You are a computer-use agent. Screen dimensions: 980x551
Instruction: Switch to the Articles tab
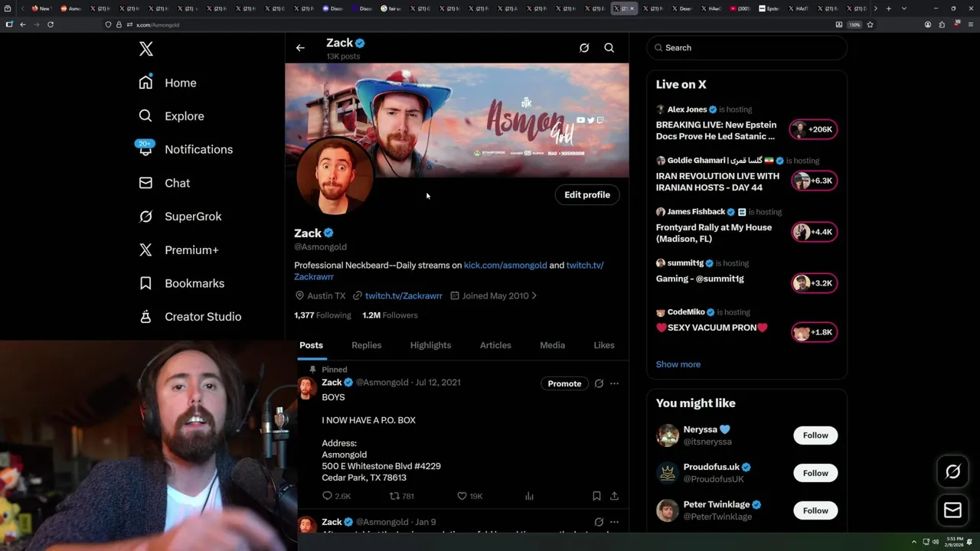[495, 345]
